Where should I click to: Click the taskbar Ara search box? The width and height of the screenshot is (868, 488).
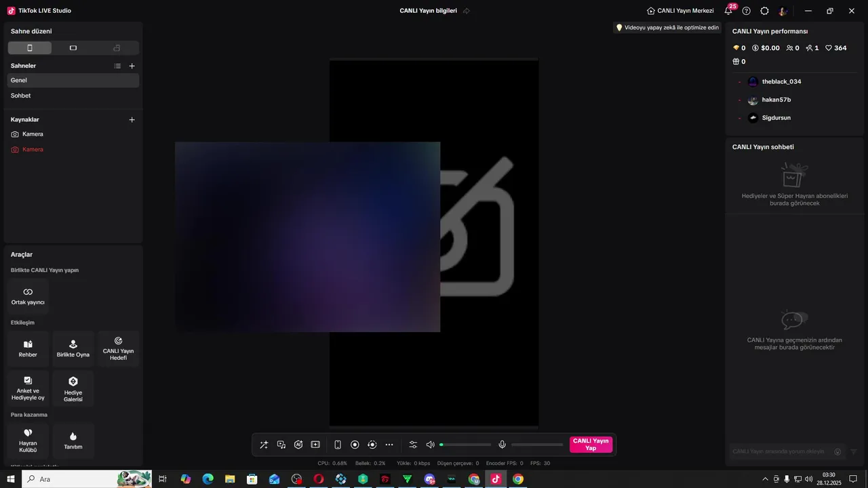point(87,479)
